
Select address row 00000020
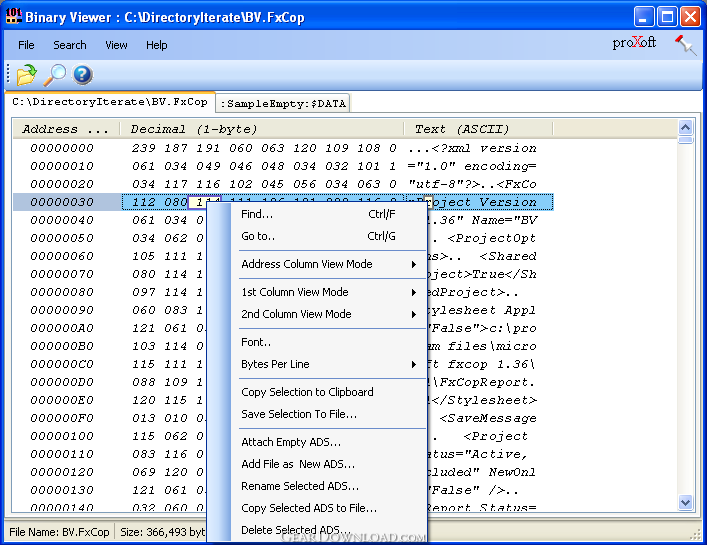coord(62,184)
